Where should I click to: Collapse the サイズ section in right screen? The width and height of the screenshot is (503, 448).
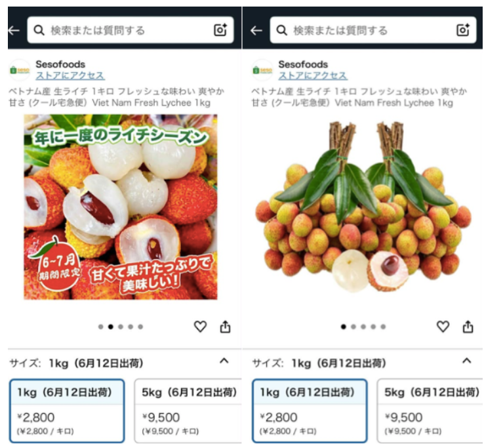[467, 361]
